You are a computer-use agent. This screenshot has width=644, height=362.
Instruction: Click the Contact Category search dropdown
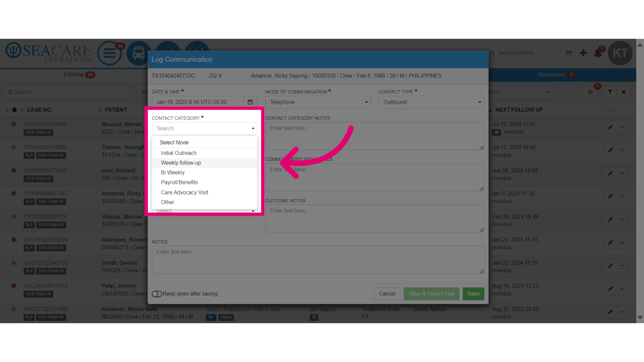point(205,128)
